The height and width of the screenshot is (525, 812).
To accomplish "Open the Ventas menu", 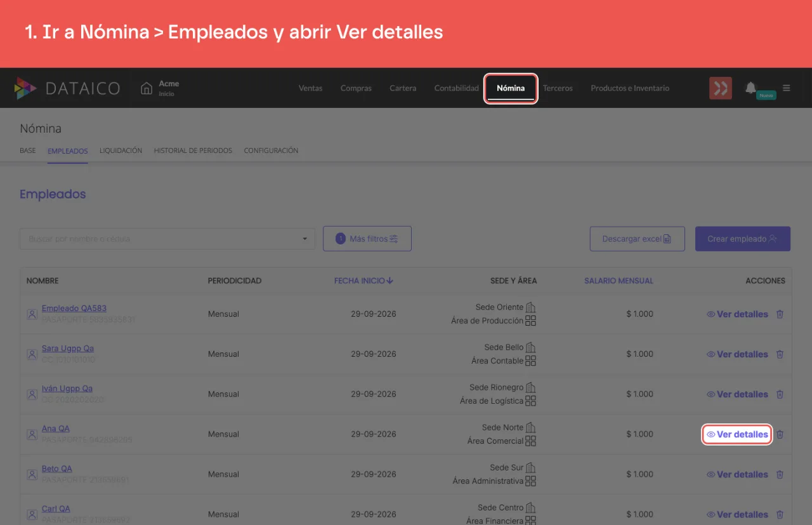I will pyautogui.click(x=310, y=88).
